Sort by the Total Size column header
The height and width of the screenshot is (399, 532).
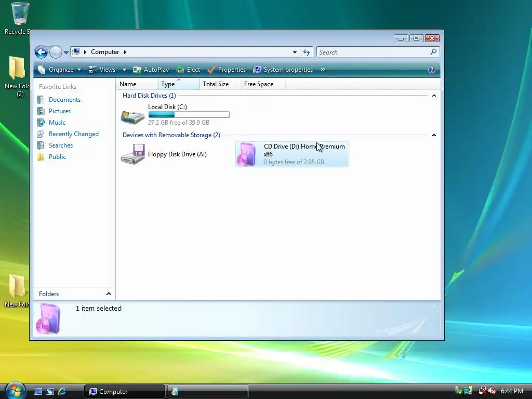(x=220, y=84)
